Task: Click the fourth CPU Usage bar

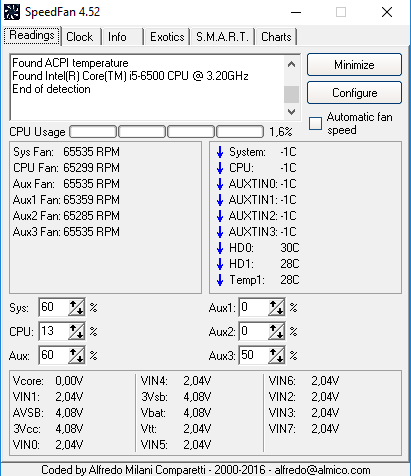Action: pos(240,132)
